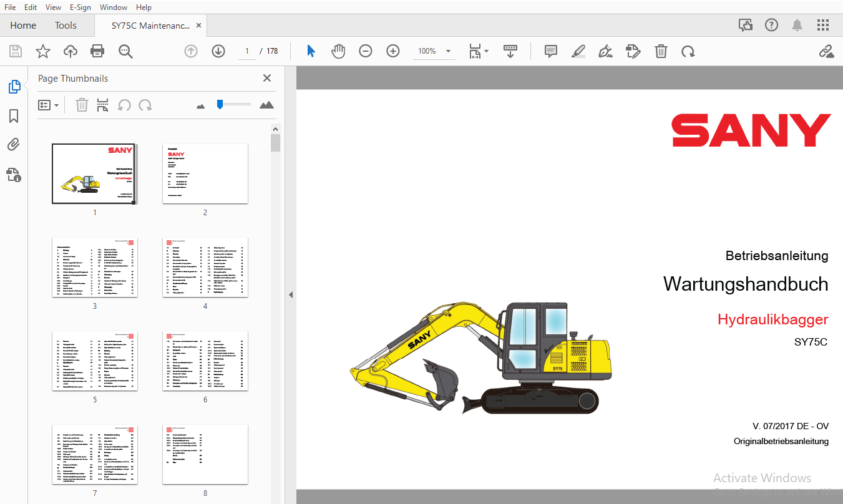Open Help question mark icon
Image resolution: width=843 pixels, height=504 pixels.
click(772, 25)
